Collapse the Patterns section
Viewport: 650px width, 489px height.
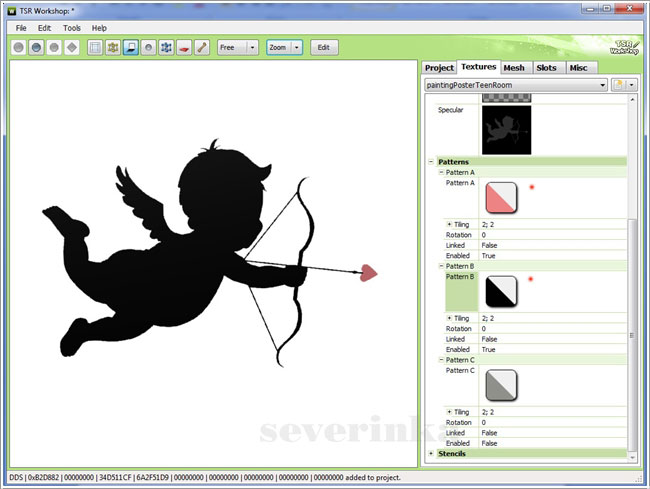pyautogui.click(x=431, y=161)
